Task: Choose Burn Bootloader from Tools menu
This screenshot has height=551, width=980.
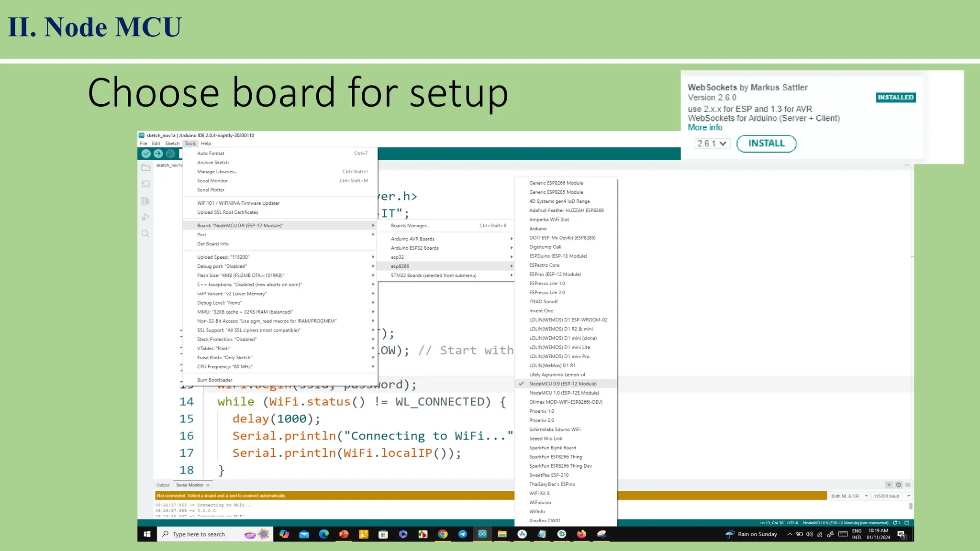Action: [280, 380]
